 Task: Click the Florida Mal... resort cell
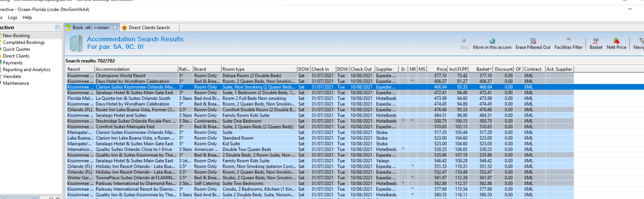pyautogui.click(x=80, y=98)
